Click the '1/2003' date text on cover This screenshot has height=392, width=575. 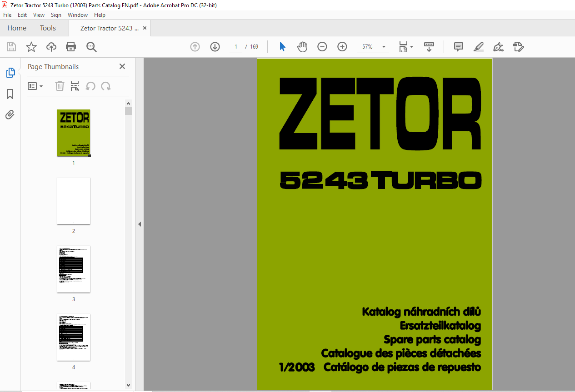297,367
